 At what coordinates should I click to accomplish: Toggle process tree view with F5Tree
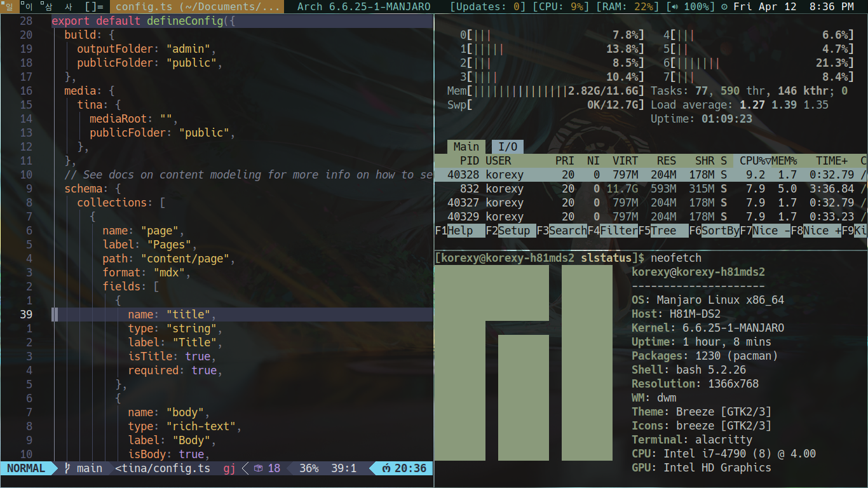pos(658,231)
